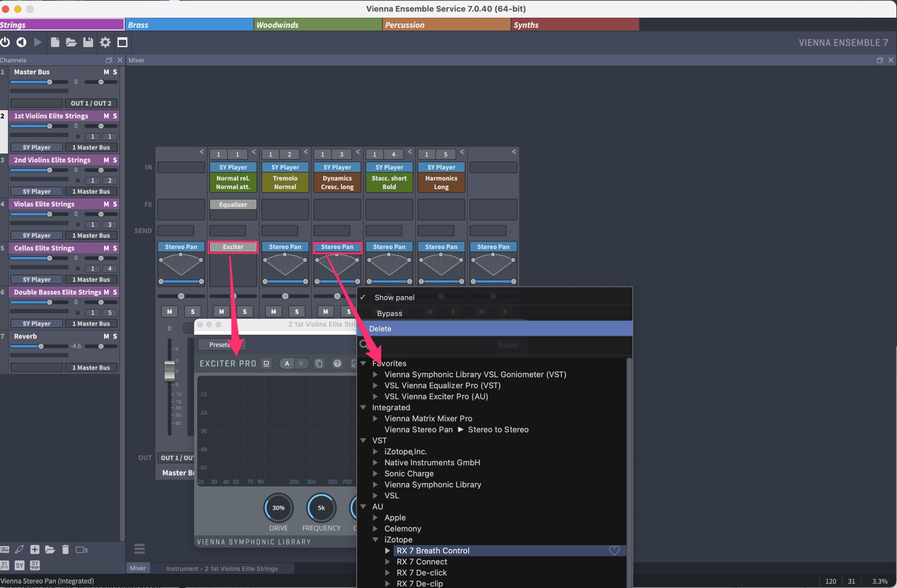Click the Exciter Pro DRIVE knob at 30%
The width and height of the screenshot is (897, 588).
pos(278,507)
